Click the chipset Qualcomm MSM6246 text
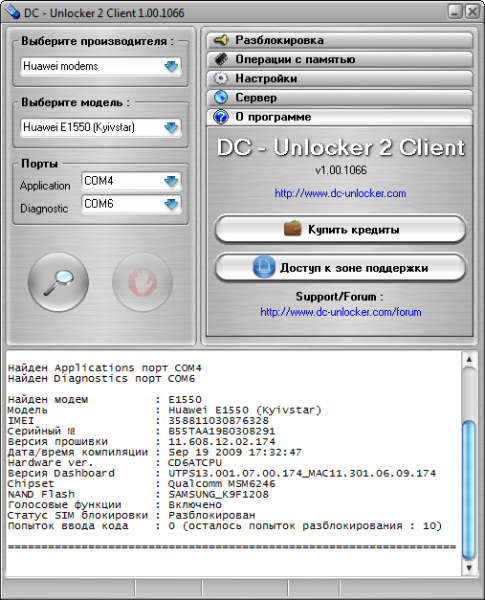The width and height of the screenshot is (485, 600). 222,484
